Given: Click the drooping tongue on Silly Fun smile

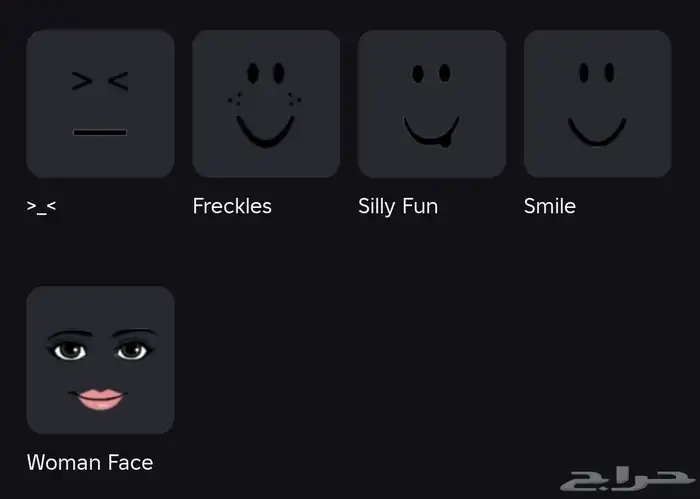Looking at the screenshot, I should (x=445, y=141).
